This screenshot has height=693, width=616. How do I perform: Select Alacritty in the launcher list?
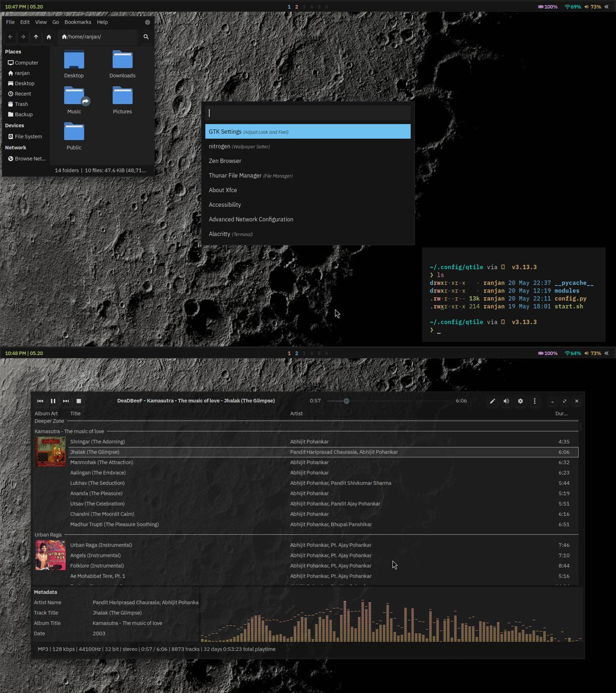point(220,234)
